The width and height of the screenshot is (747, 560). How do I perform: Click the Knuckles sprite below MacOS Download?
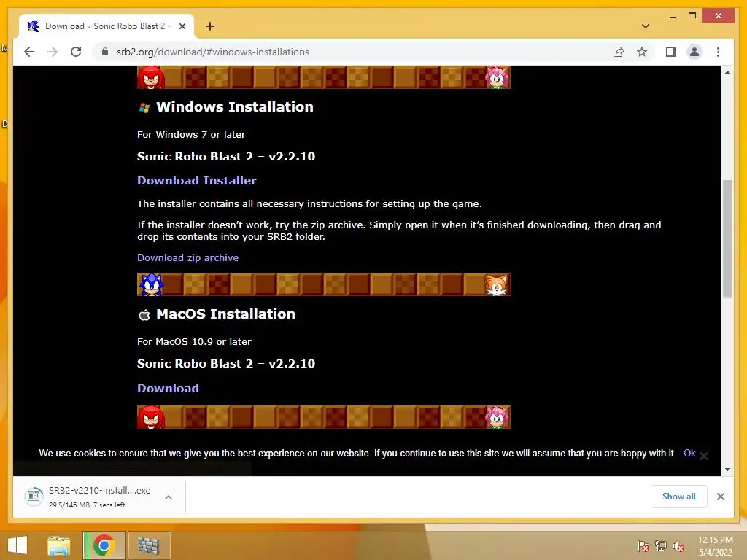tap(150, 417)
